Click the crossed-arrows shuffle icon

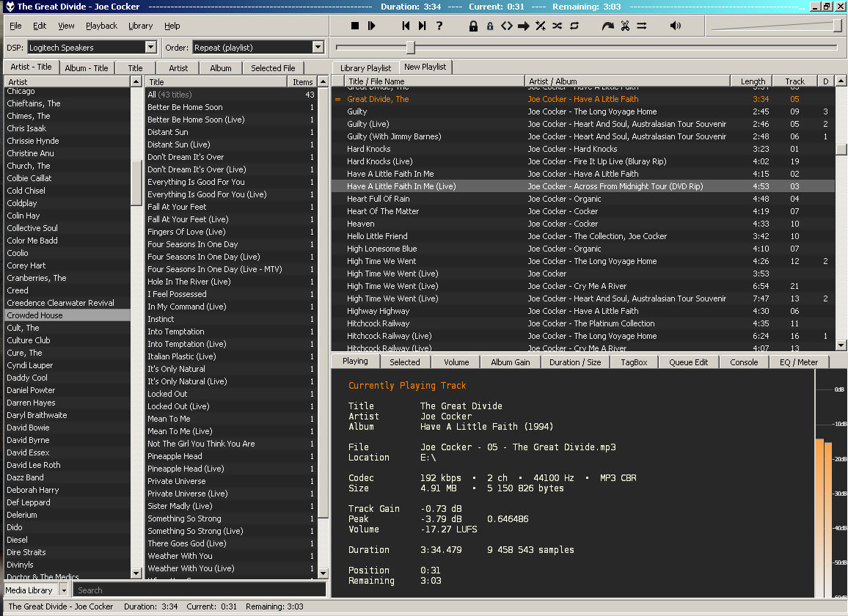pos(558,26)
